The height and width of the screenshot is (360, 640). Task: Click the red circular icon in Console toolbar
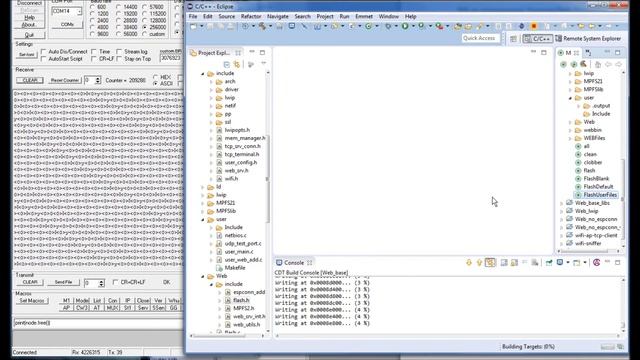[596, 262]
